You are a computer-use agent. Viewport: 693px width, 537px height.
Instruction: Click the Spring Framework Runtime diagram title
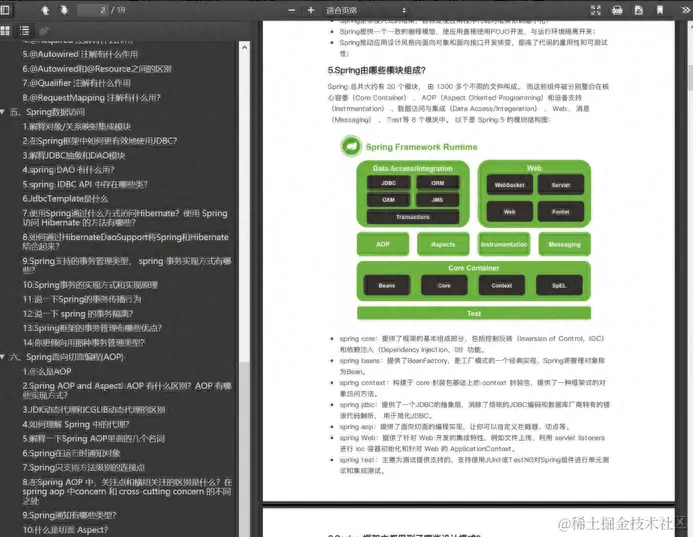tap(421, 147)
